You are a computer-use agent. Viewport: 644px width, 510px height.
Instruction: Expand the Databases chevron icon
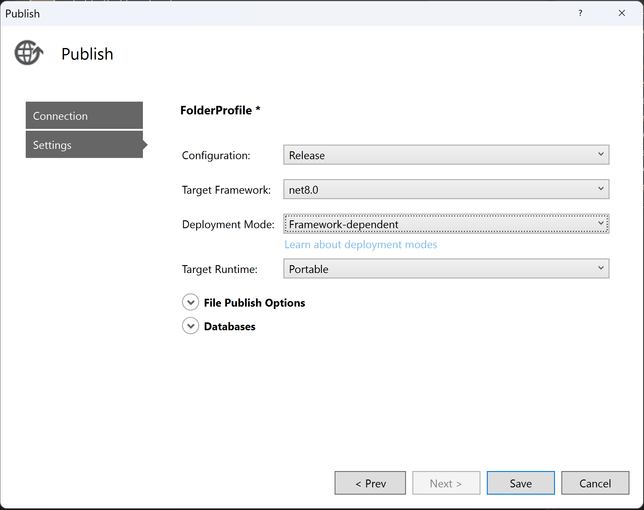(190, 326)
